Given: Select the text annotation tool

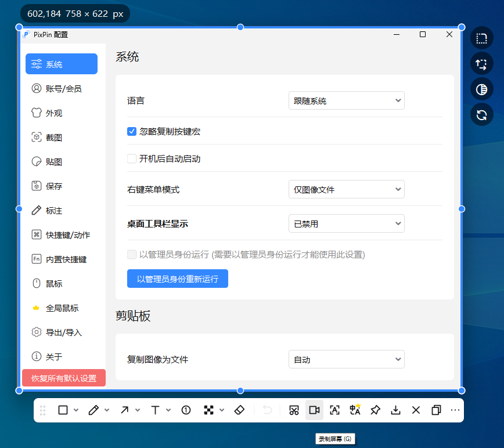Looking at the screenshot, I should (155, 410).
